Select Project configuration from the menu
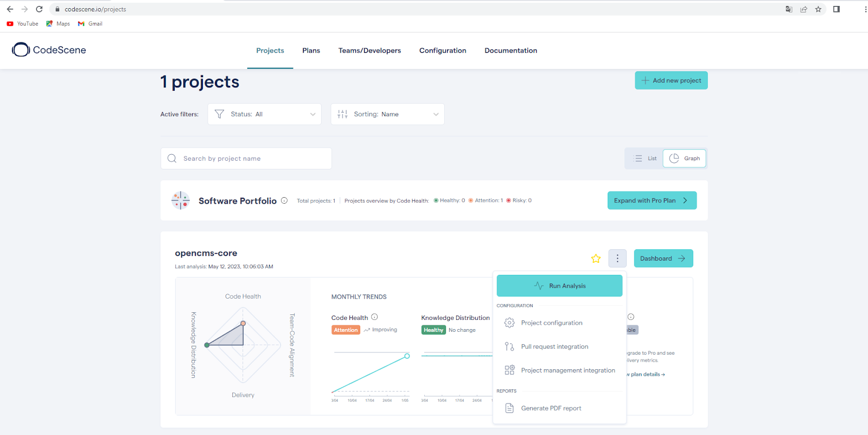Image resolution: width=868 pixels, height=435 pixels. click(551, 323)
